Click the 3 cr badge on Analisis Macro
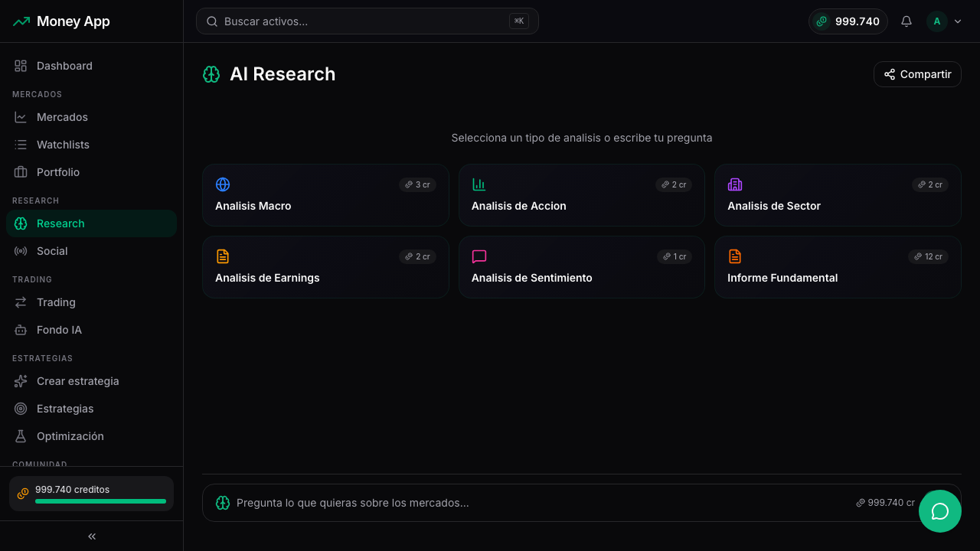Viewport: 980px width, 551px height. (x=417, y=184)
